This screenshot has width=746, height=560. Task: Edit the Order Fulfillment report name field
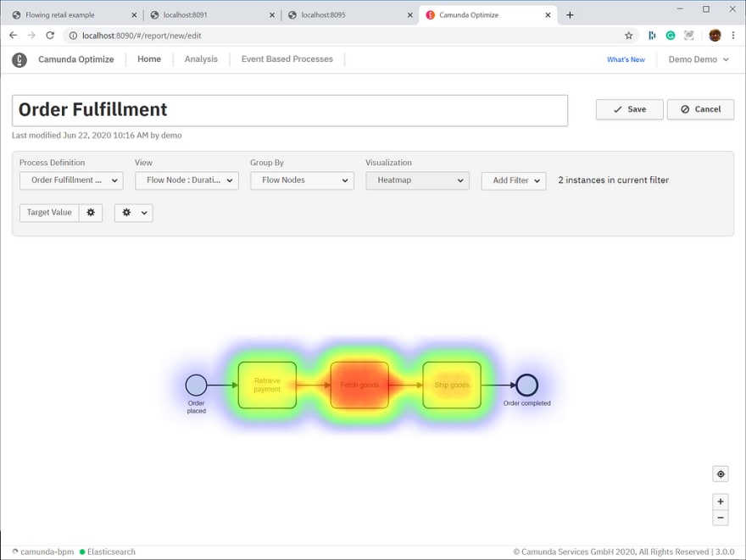290,110
